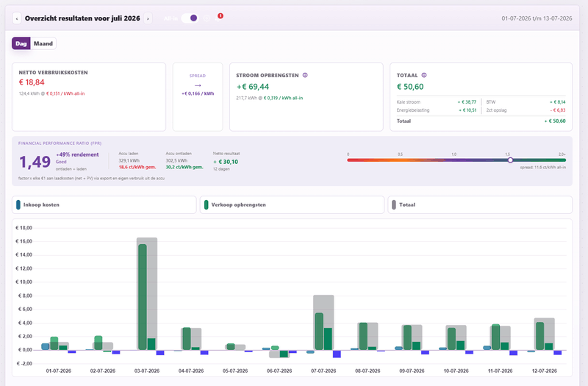Click the large 1,49 FPR value
Viewport: 588px width, 386px height.
[35, 162]
